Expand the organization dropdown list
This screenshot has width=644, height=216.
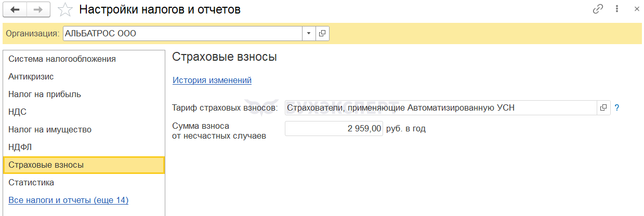[309, 34]
